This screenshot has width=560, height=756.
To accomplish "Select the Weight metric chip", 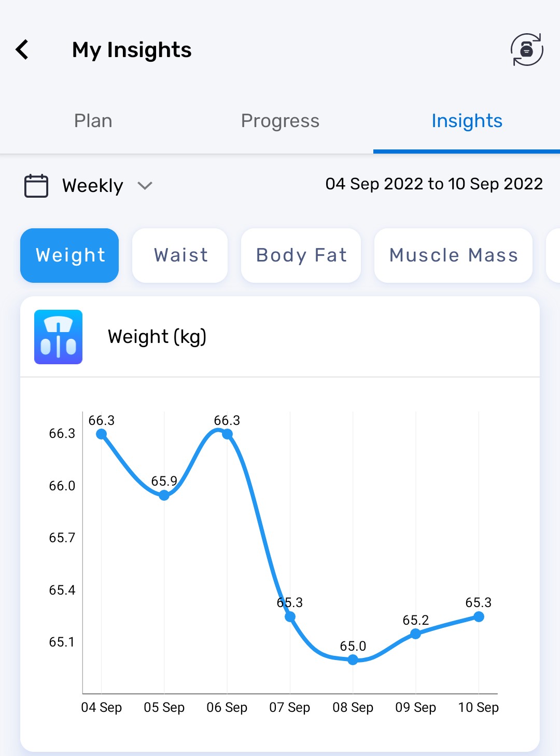I will [x=69, y=255].
